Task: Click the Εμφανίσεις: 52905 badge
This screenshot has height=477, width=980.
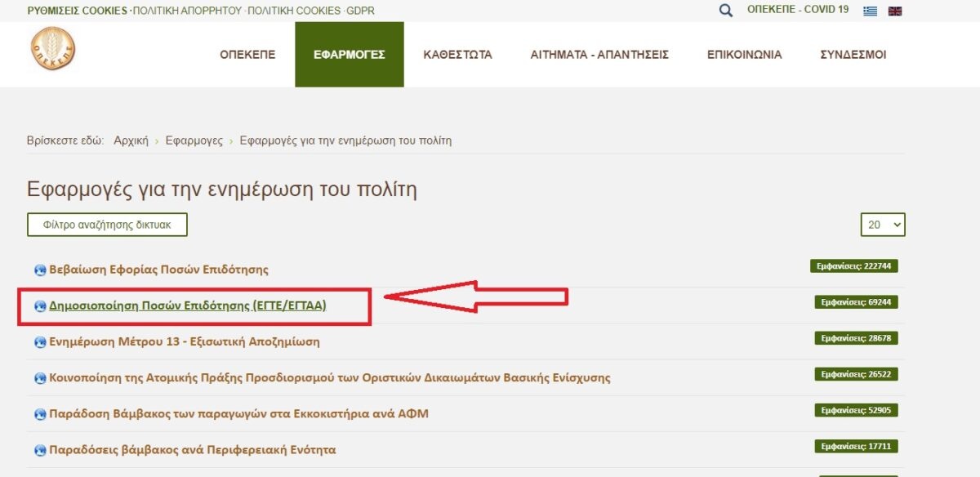Action: coord(856,410)
